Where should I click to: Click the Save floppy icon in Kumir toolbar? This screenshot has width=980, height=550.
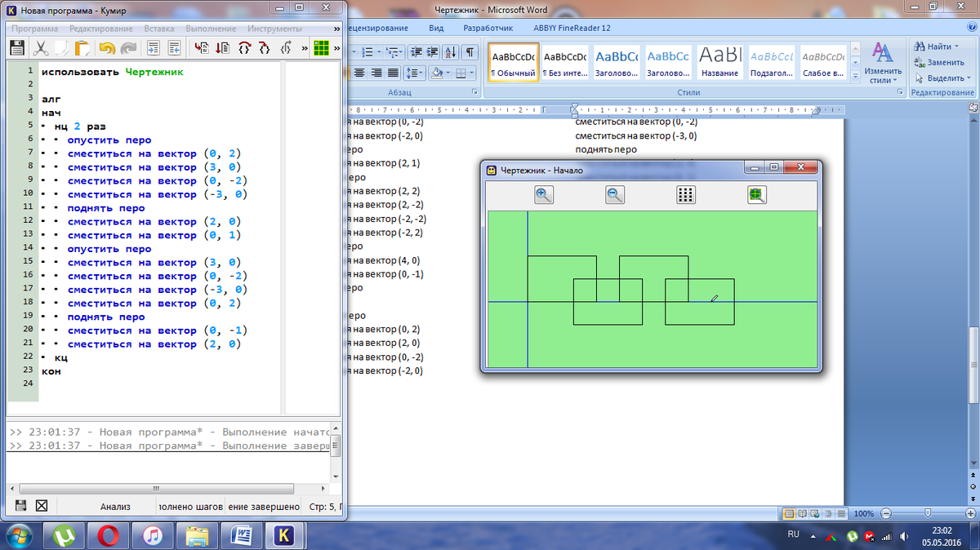click(17, 48)
